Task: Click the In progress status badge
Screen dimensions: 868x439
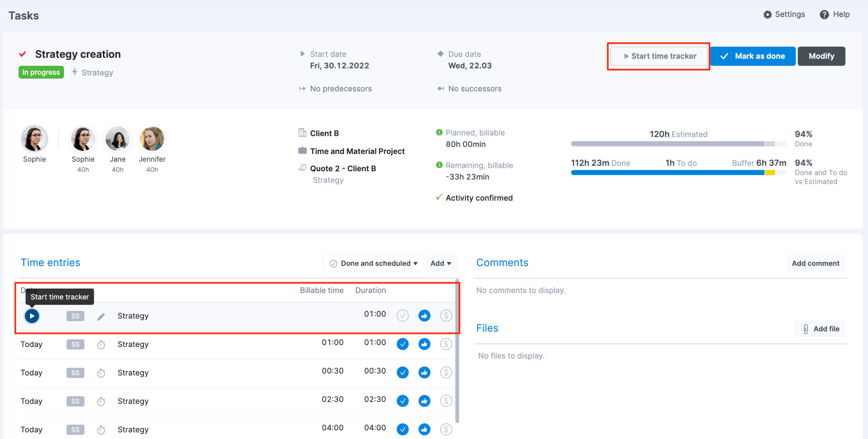Action: [x=41, y=72]
